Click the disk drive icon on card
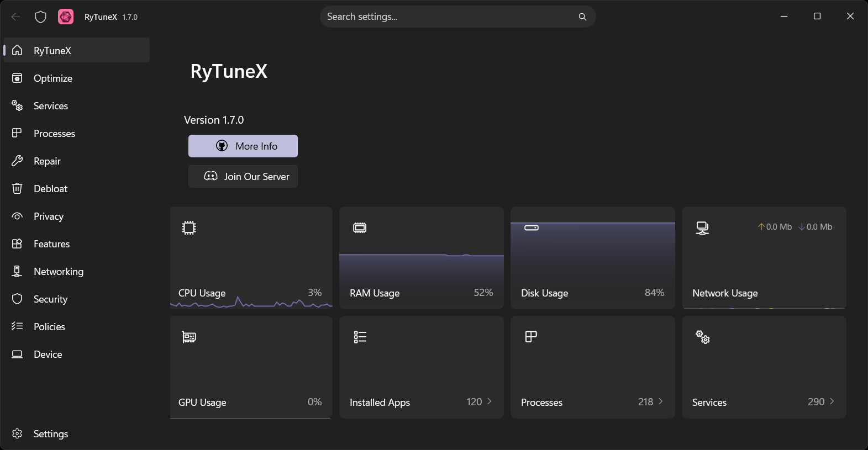Viewport: 868px width, 450px height. 532,227
